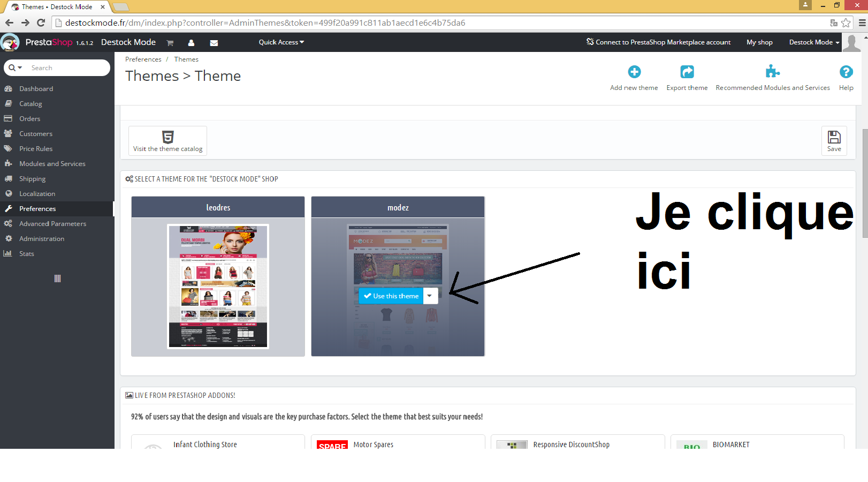The height and width of the screenshot is (482, 868).
Task: Click the Price Rules tag icon
Action: point(8,148)
